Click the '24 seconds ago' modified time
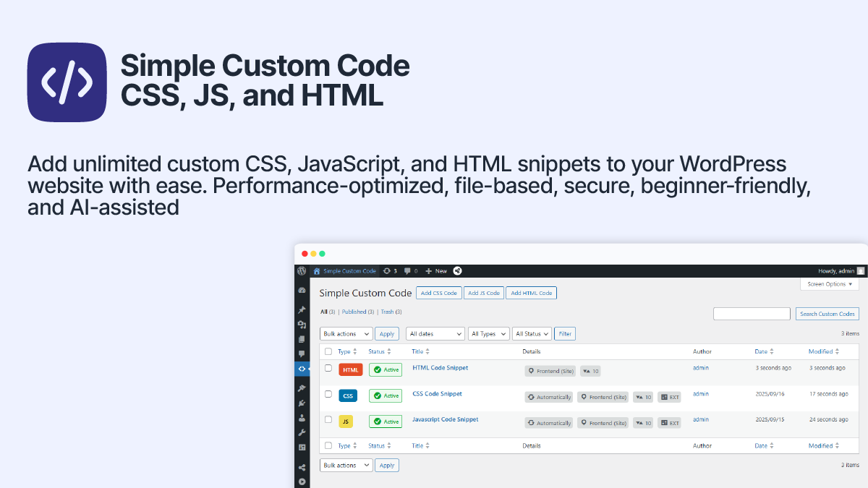This screenshot has height=488, width=868. [x=827, y=419]
